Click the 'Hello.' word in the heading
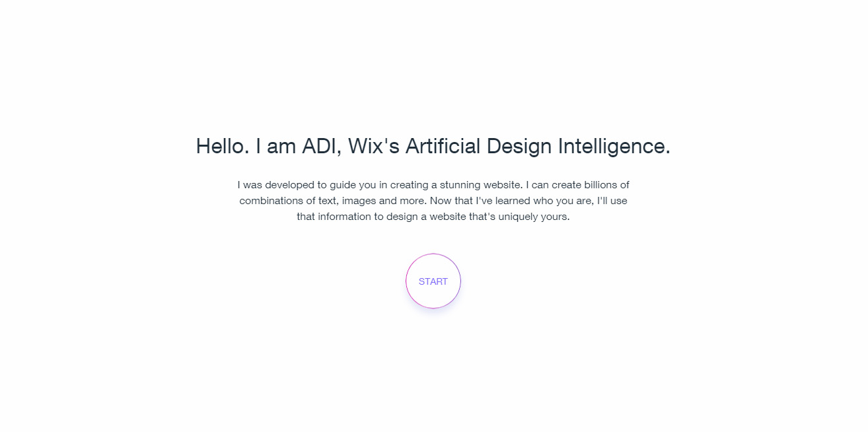Viewport: 868px width, 432px height. (223, 146)
